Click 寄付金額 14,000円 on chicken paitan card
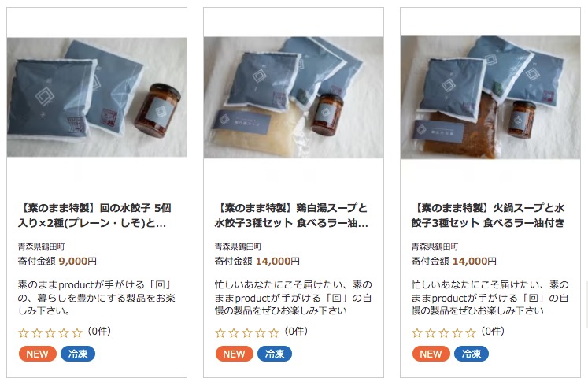 (x=257, y=261)
